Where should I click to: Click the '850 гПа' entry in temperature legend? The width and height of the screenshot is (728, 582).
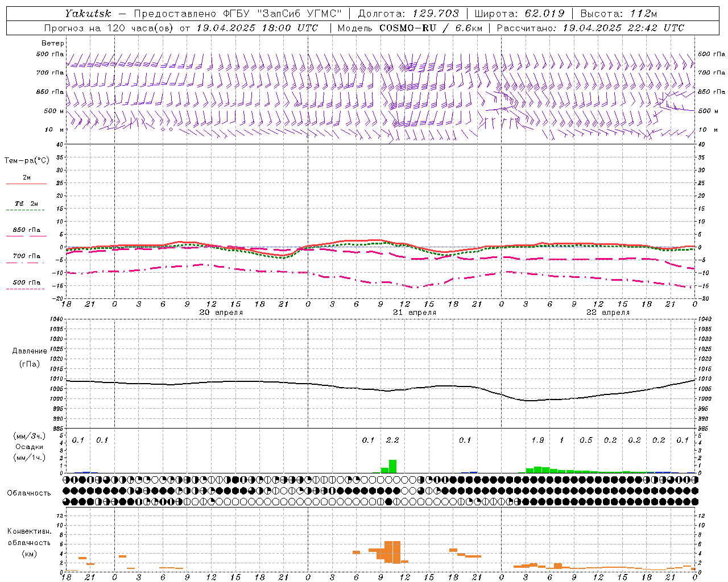[x=26, y=230]
